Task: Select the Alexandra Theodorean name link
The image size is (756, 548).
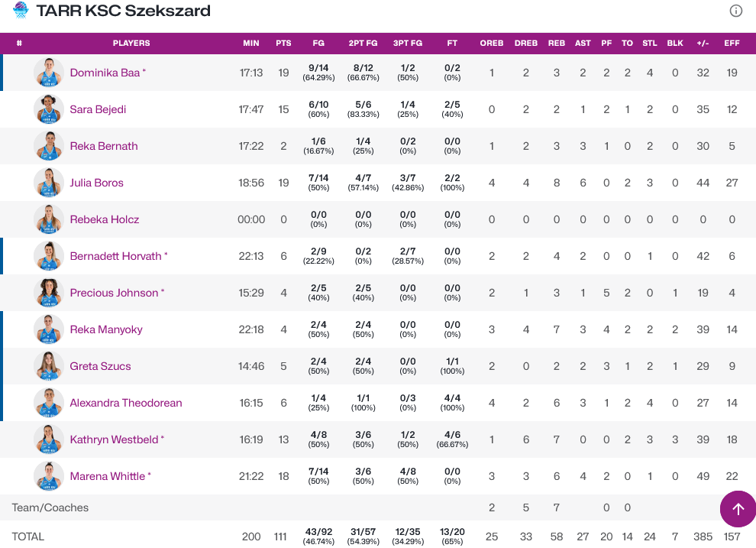Action: click(x=126, y=403)
